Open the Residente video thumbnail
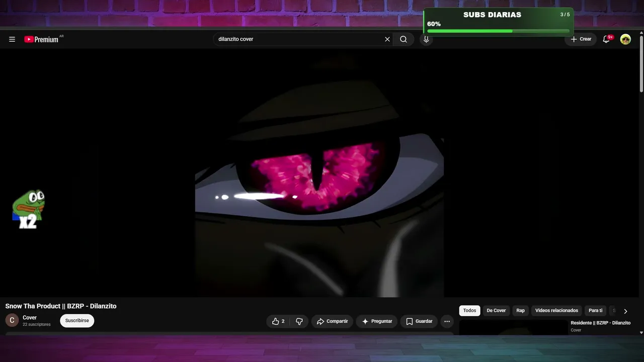The height and width of the screenshot is (362, 644). [x=513, y=327]
